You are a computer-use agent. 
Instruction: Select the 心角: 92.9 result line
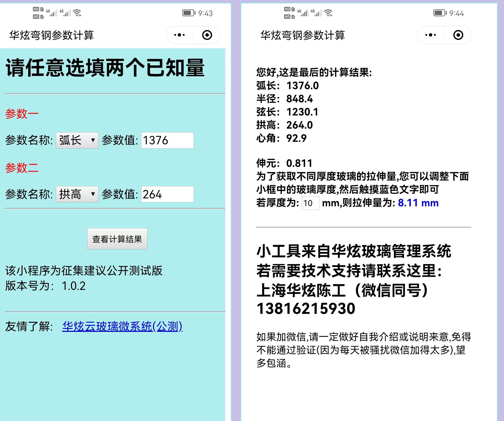coord(282,138)
